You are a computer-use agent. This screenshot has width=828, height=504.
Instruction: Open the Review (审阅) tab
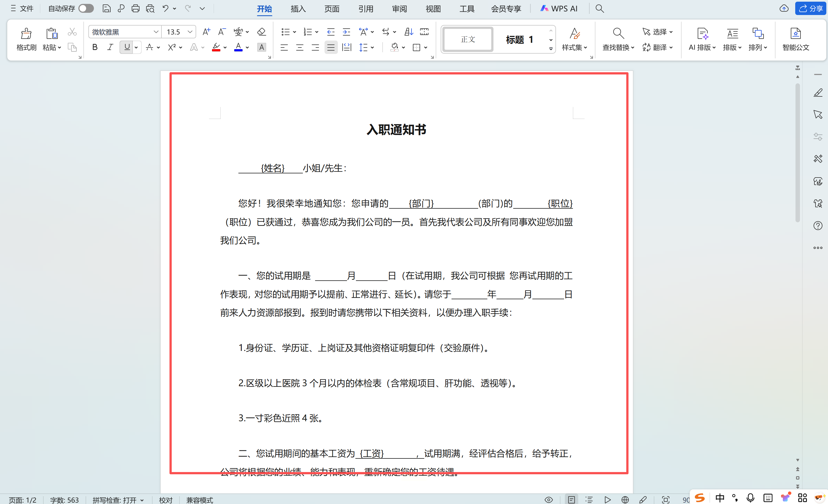[399, 9]
